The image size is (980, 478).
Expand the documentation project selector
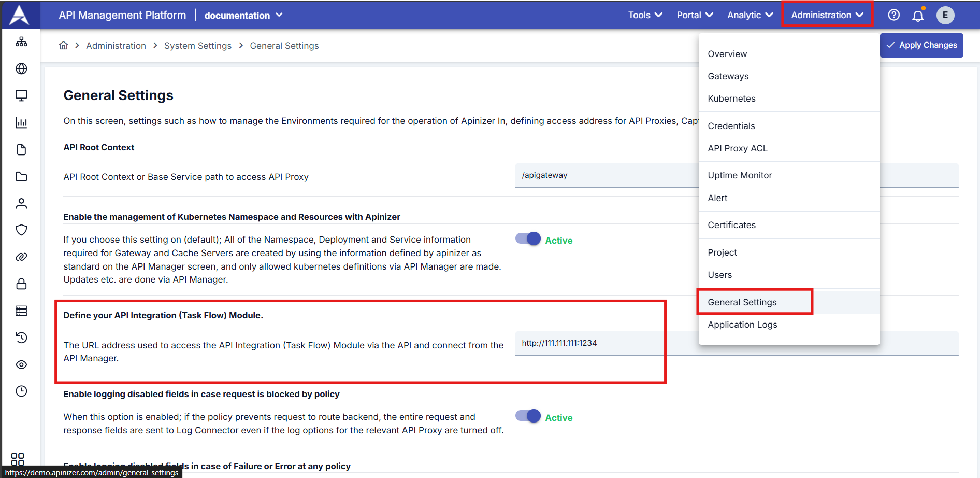[243, 16]
